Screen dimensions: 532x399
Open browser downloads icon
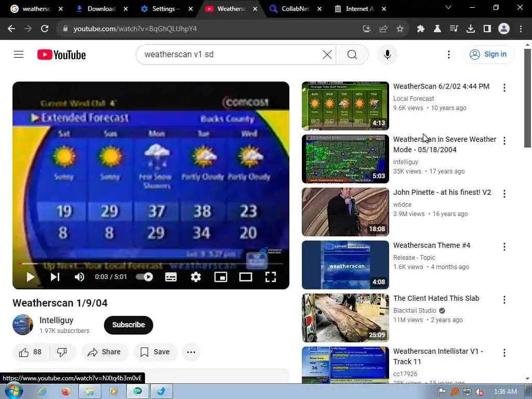pos(471,29)
